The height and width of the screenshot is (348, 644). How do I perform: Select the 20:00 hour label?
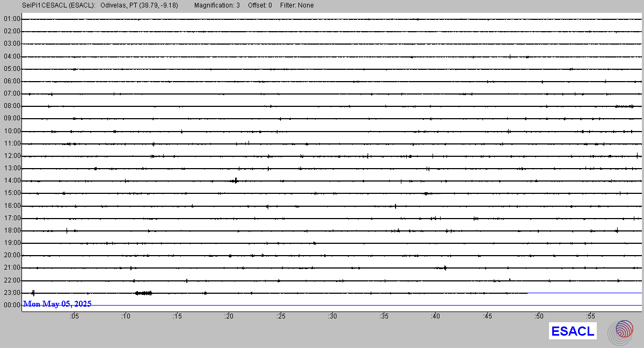coord(12,255)
